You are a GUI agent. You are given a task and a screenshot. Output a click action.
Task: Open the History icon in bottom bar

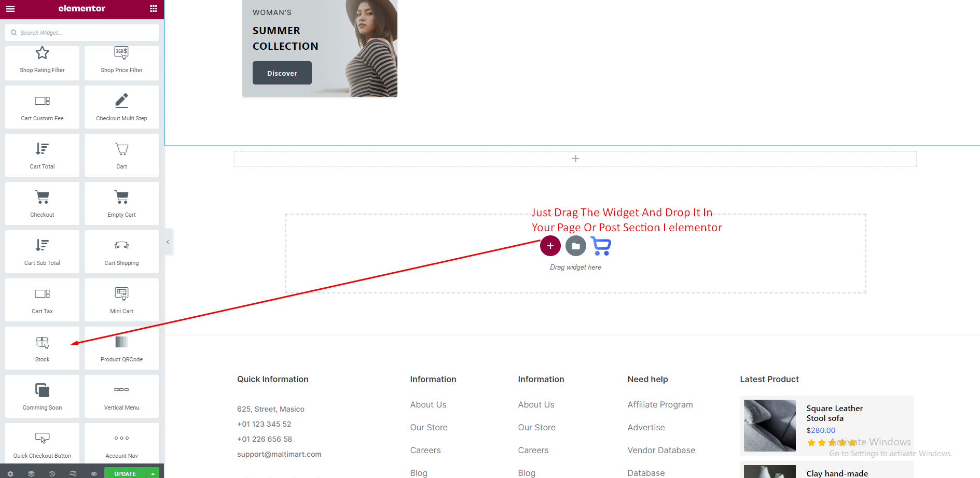click(x=52, y=473)
